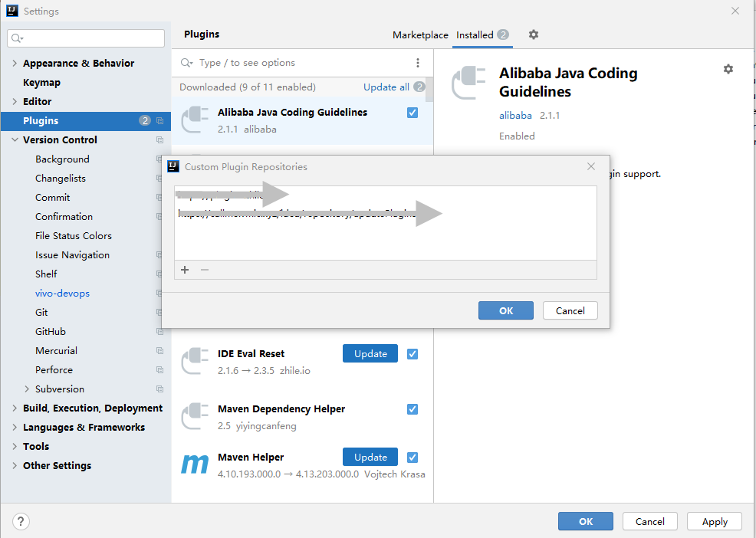This screenshot has width=756, height=538.
Task: Update the Maven Helper plugin
Action: click(370, 457)
